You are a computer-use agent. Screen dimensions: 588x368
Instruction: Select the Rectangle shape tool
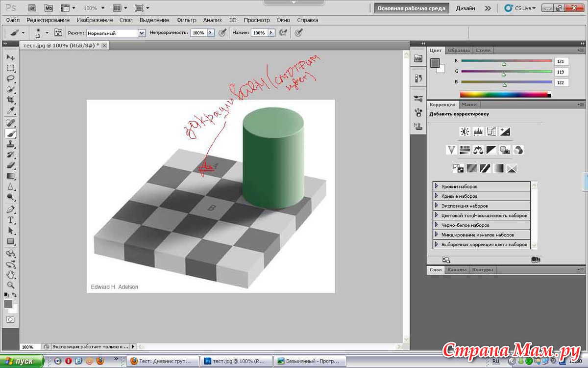tap(10, 241)
